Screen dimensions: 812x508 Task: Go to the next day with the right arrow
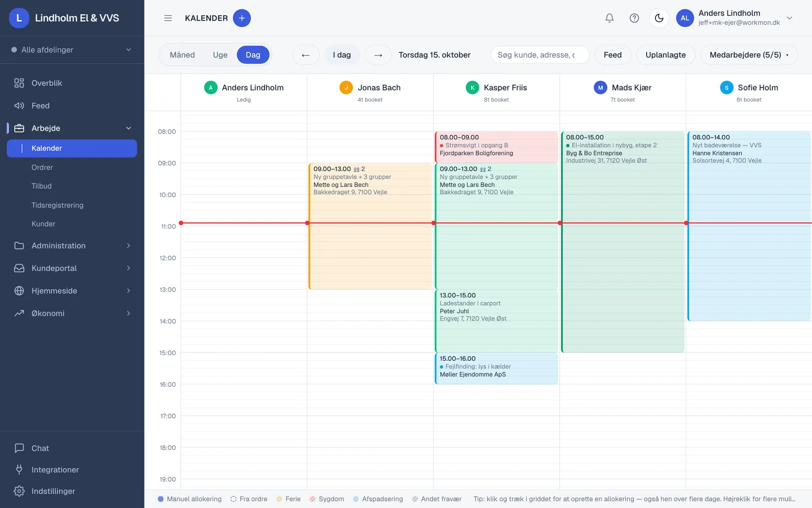click(x=378, y=55)
